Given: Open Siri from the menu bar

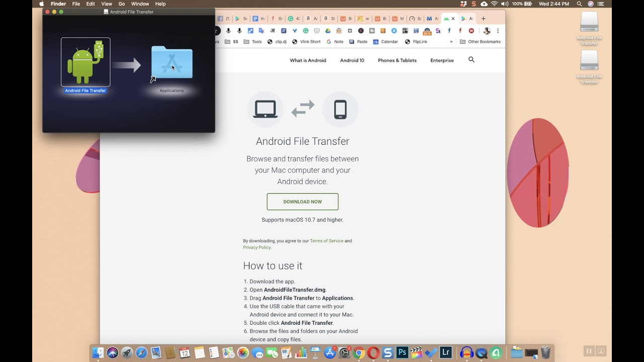Looking at the screenshot, I should tap(591, 4).
